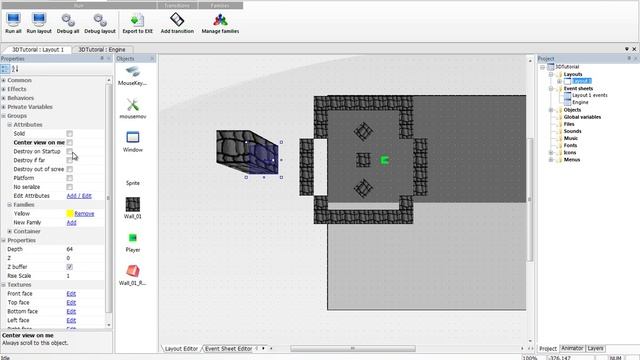Image resolution: width=640 pixels, height=360 pixels.
Task: Edit the Front face texture
Action: 71,294
